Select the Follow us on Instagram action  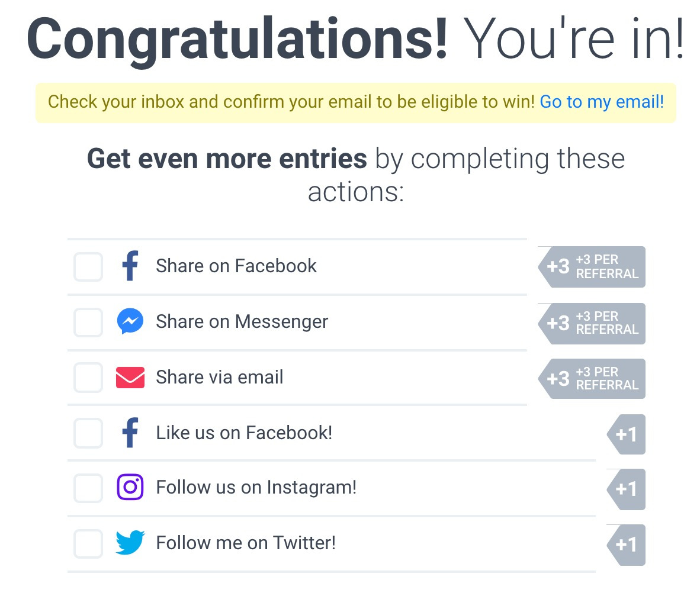256,487
